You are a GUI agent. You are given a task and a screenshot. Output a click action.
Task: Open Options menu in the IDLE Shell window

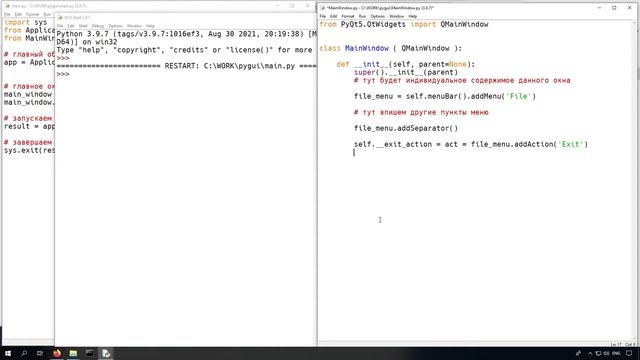point(115,26)
